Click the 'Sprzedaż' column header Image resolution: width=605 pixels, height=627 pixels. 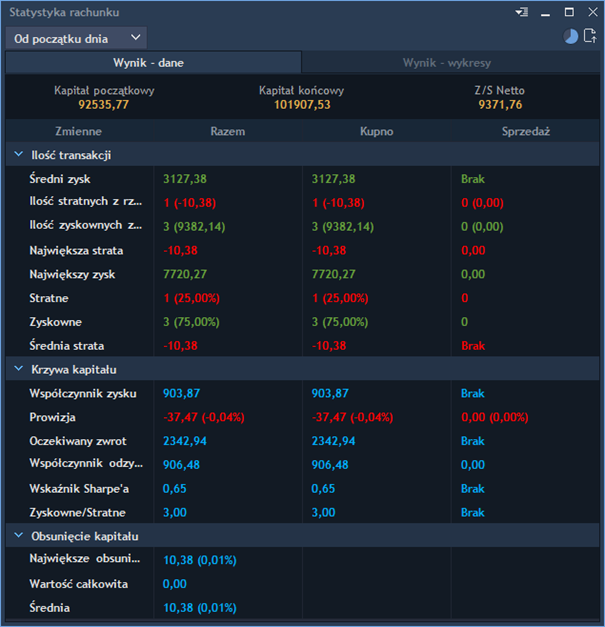point(526,131)
